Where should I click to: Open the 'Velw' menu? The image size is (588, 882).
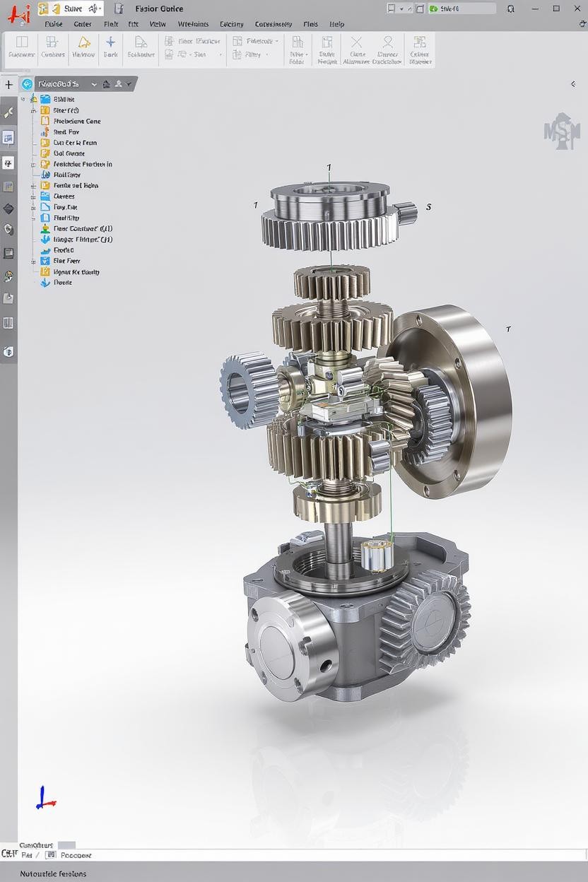coord(158,24)
